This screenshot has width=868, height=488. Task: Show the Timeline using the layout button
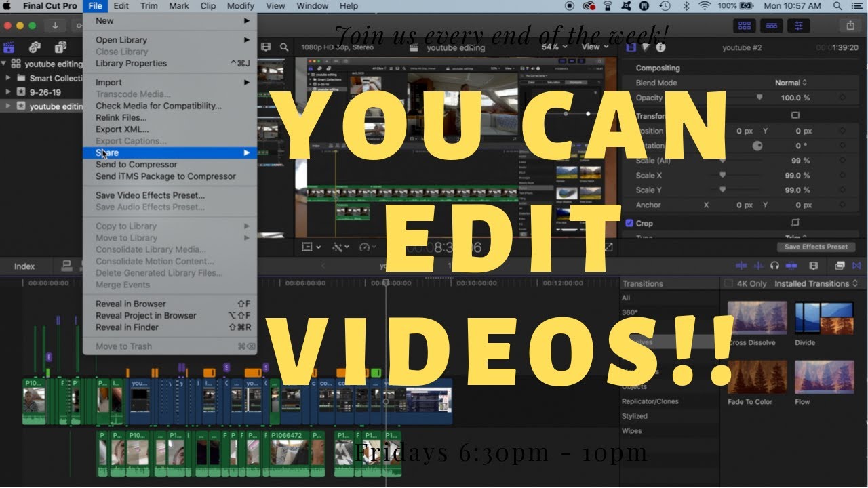coord(772,26)
